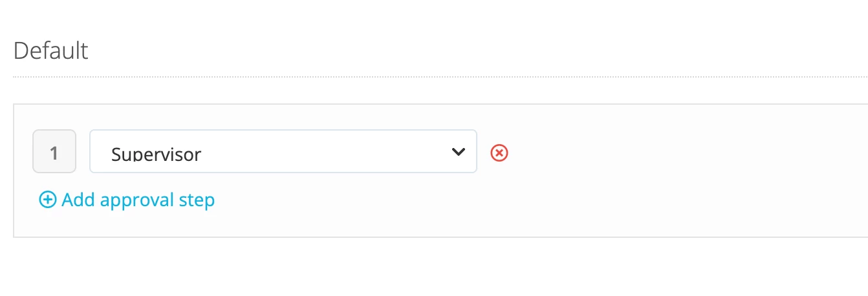Select the step number 1 box
868x296 pixels.
pyautogui.click(x=54, y=151)
